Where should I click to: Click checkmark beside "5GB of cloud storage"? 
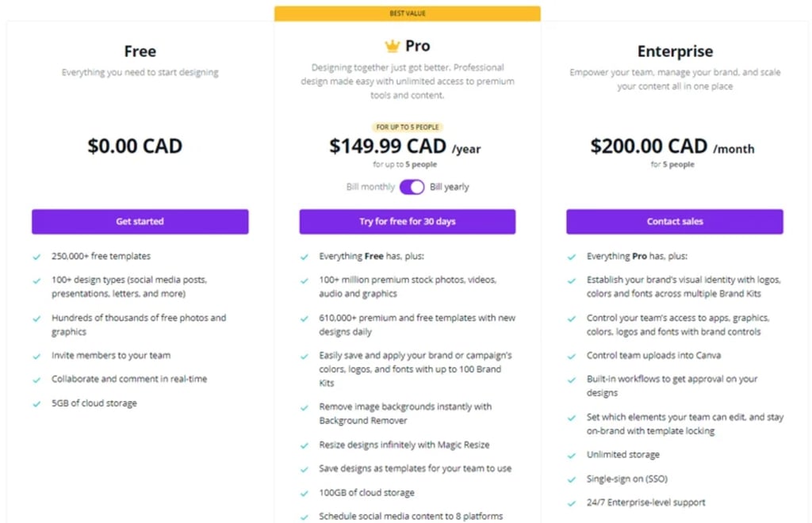(36, 403)
